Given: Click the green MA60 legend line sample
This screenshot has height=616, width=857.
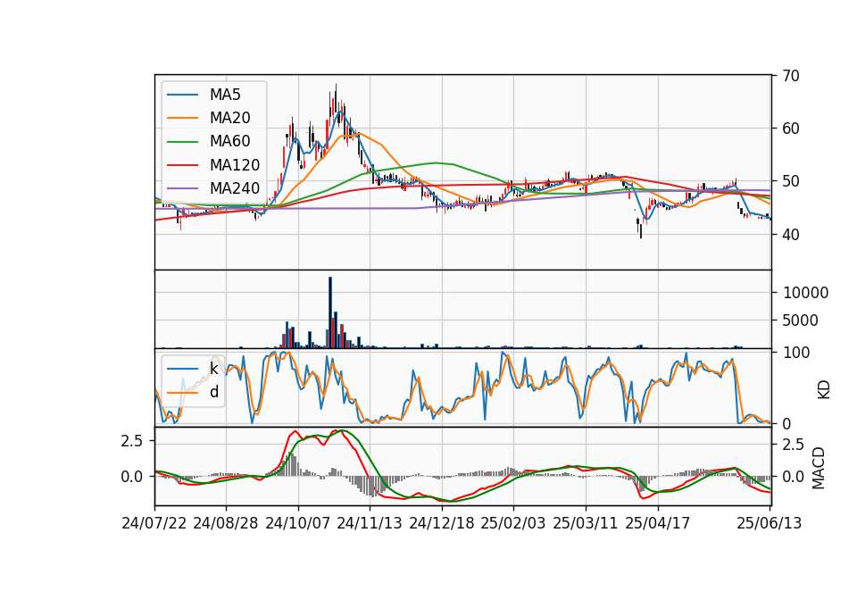Looking at the screenshot, I should point(182,142).
